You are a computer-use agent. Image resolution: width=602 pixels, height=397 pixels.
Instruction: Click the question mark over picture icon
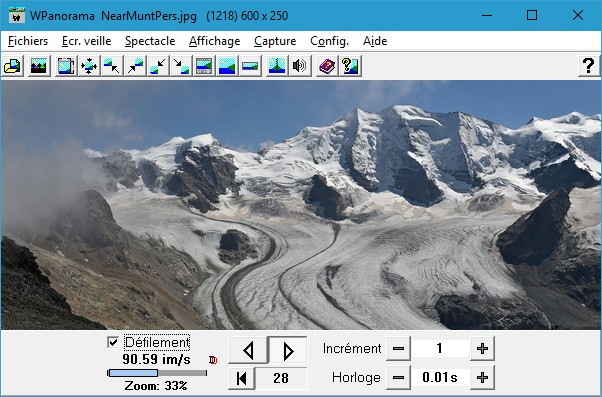click(x=350, y=66)
